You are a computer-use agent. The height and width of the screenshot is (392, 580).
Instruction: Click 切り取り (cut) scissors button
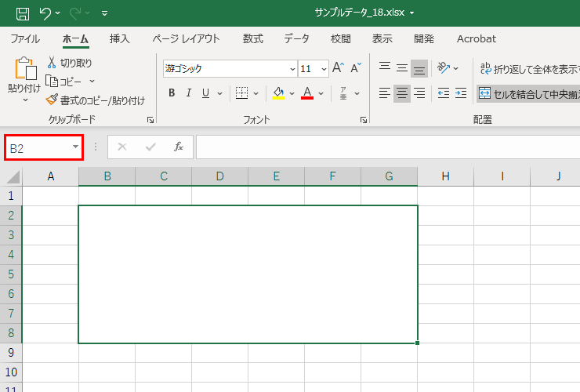70,63
